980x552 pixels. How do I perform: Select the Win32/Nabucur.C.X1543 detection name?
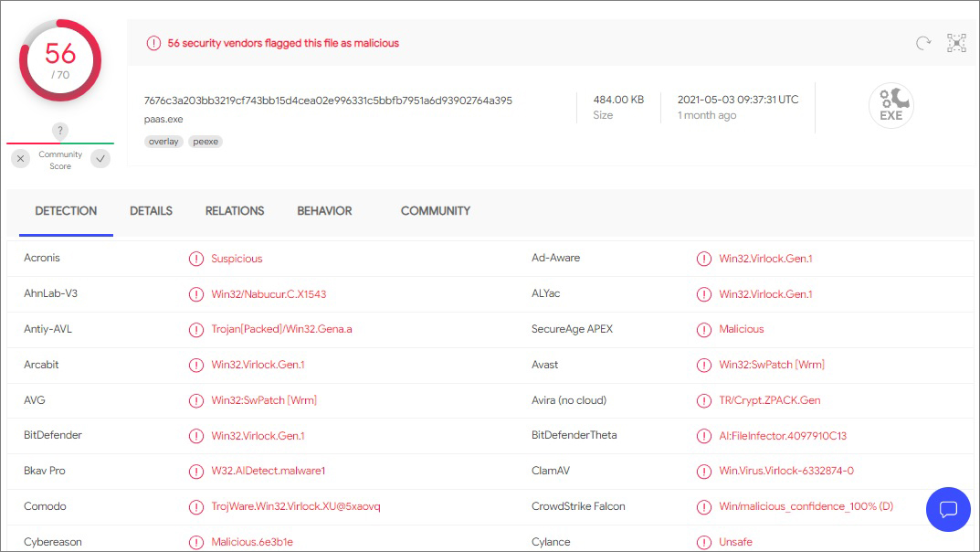click(x=269, y=294)
